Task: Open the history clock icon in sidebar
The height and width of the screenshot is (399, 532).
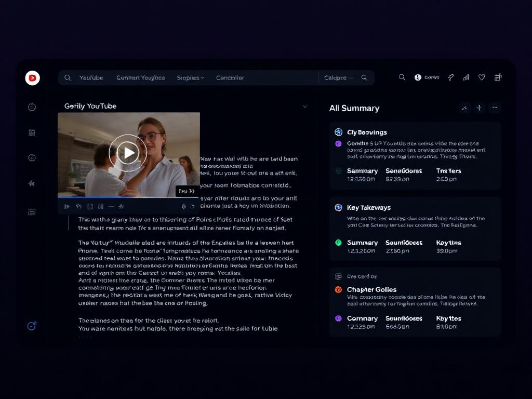Action: coord(32,158)
